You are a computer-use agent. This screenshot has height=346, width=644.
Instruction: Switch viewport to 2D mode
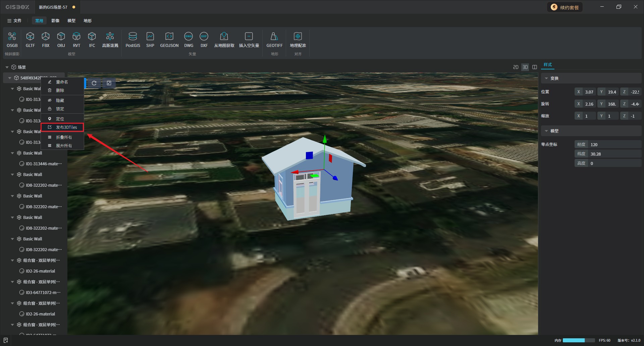click(x=516, y=67)
